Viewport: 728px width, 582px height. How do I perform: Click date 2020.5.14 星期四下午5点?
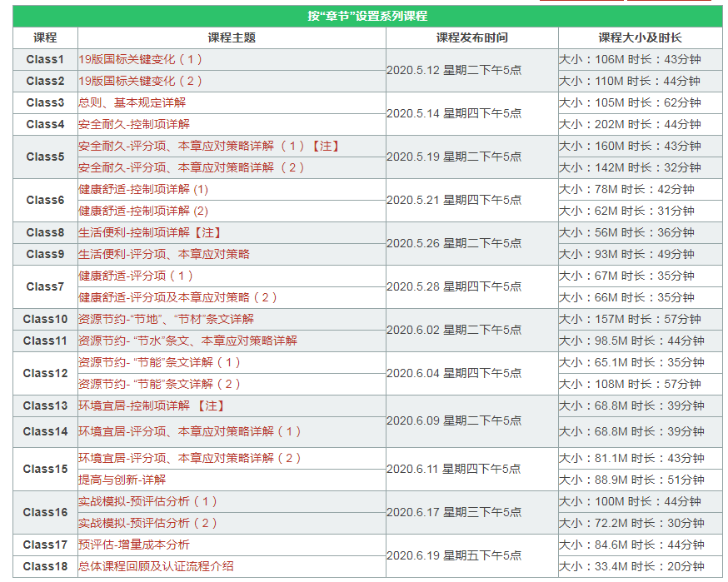pyautogui.click(x=454, y=113)
